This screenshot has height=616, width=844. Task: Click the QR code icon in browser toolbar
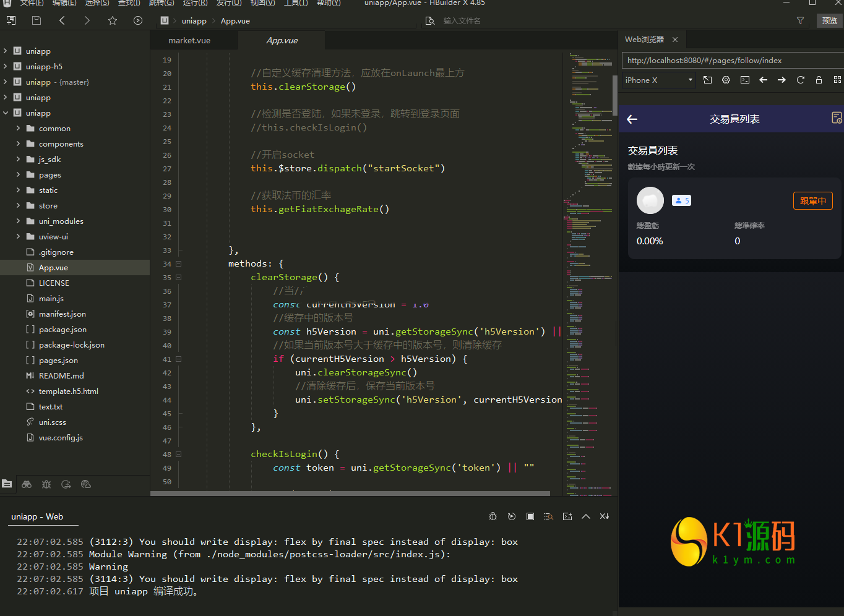837,80
